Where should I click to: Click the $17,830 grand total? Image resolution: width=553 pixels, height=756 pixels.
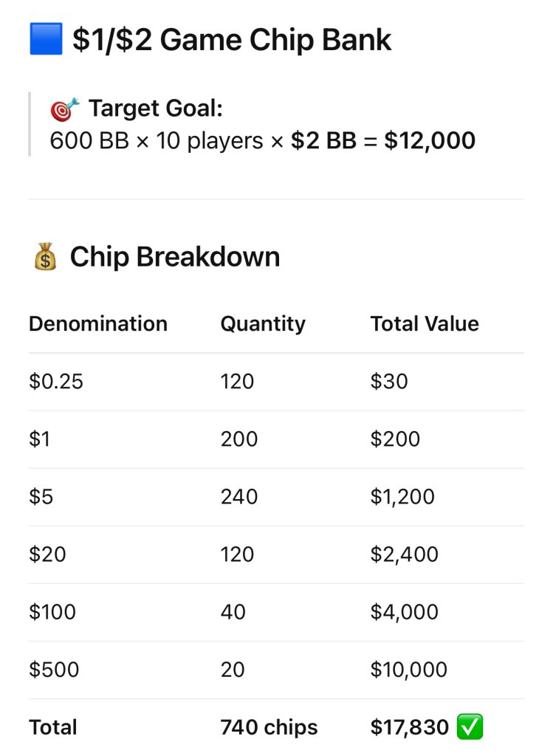(410, 727)
